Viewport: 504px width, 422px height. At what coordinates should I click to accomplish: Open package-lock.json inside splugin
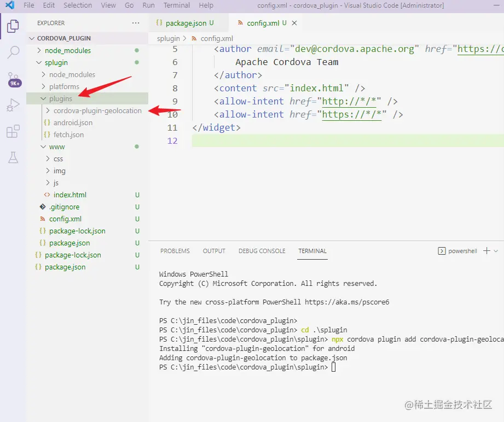click(x=88, y=231)
